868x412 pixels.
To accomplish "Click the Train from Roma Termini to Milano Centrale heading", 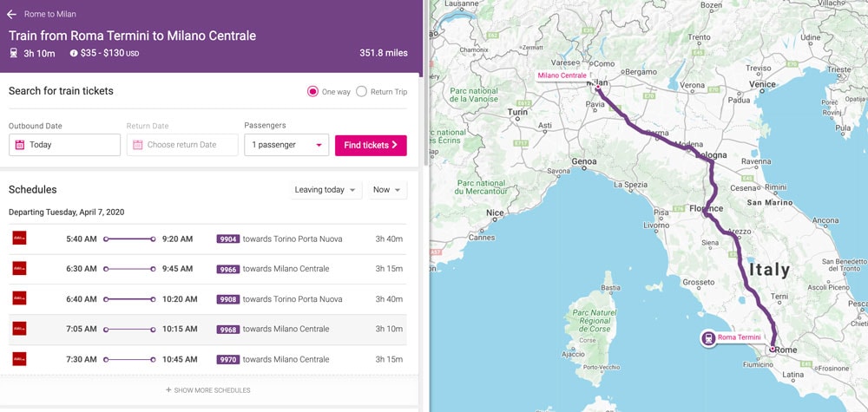I will pos(132,36).
